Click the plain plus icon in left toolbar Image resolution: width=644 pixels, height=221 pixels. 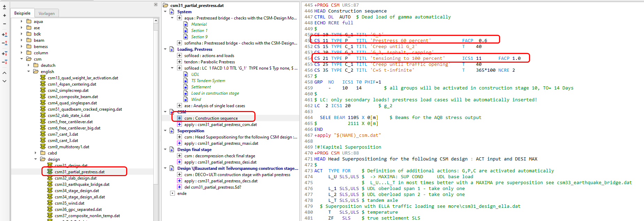pyautogui.click(x=5, y=16)
